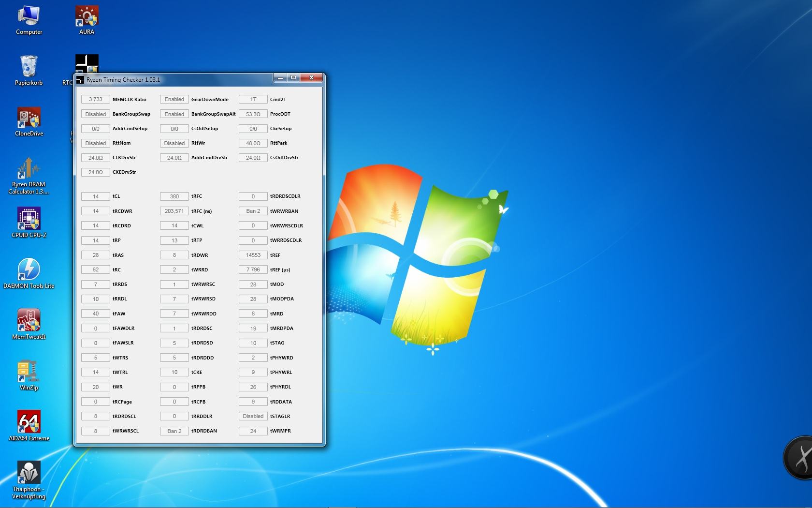812x508 pixels.
Task: Click the tWRWRBAN value box
Action: [253, 211]
